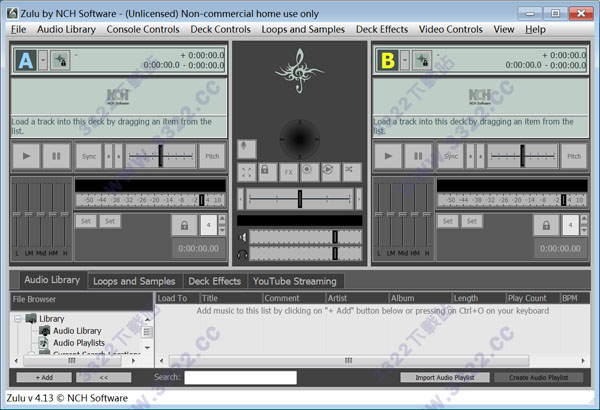Open the FX effects button

pos(289,172)
